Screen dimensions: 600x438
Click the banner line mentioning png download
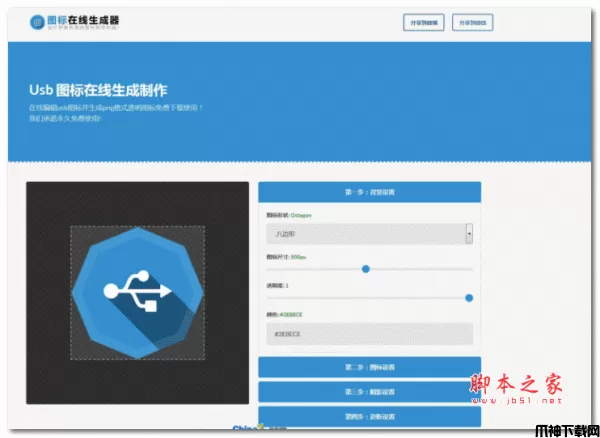coord(116,108)
